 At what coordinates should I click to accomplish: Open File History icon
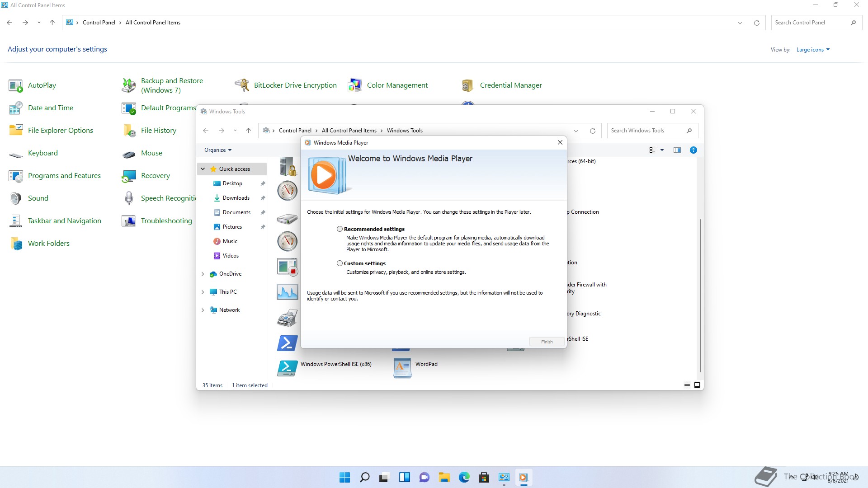pyautogui.click(x=129, y=131)
